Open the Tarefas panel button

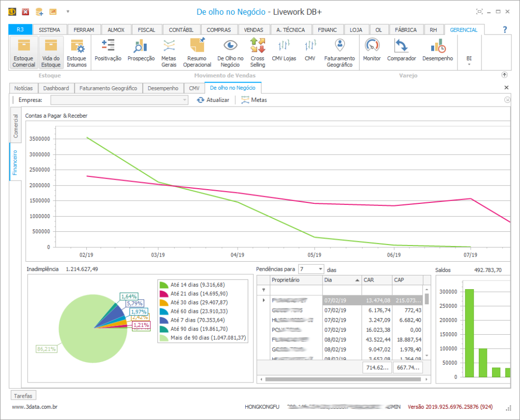(23, 396)
